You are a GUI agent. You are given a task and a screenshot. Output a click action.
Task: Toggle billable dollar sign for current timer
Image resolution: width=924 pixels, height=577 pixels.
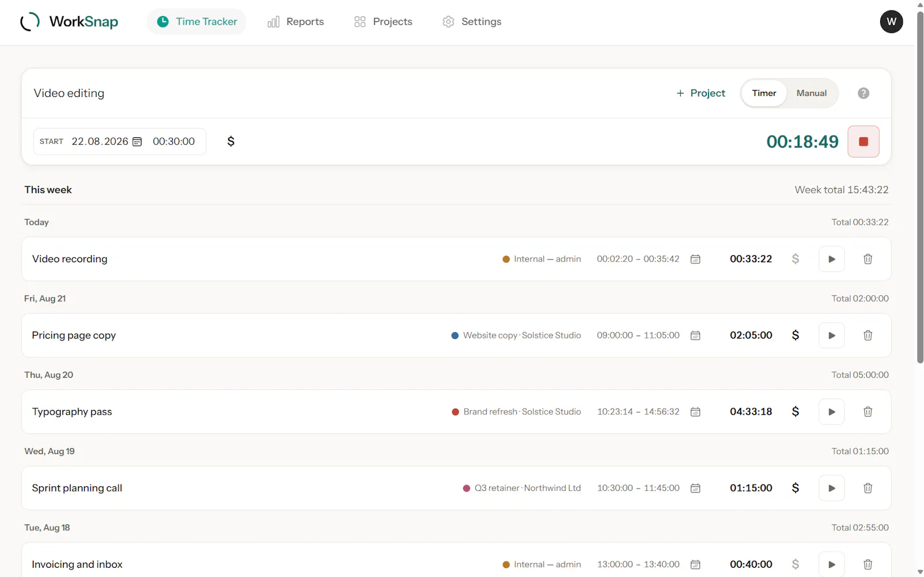coord(230,142)
